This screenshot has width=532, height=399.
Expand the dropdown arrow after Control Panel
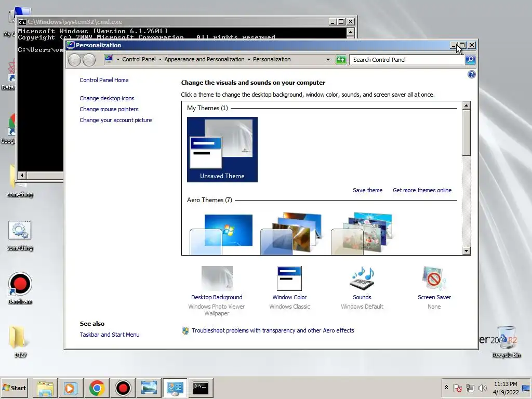click(160, 59)
